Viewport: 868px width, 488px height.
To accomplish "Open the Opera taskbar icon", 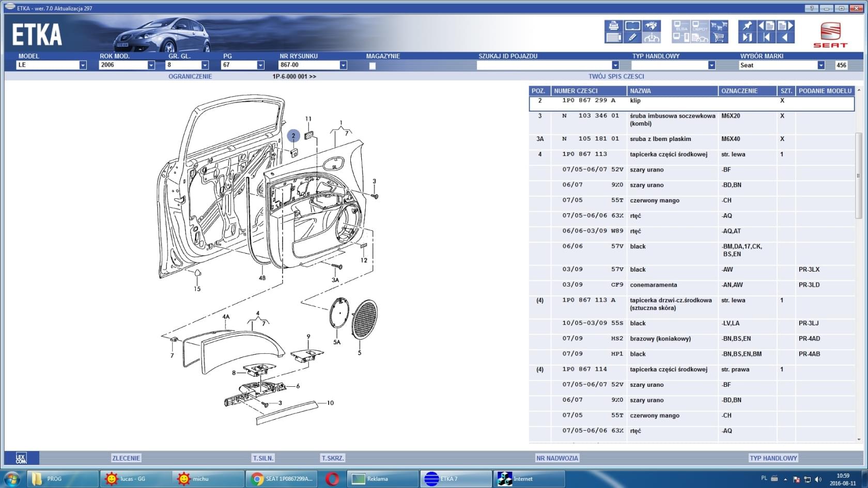I will pos(332,479).
